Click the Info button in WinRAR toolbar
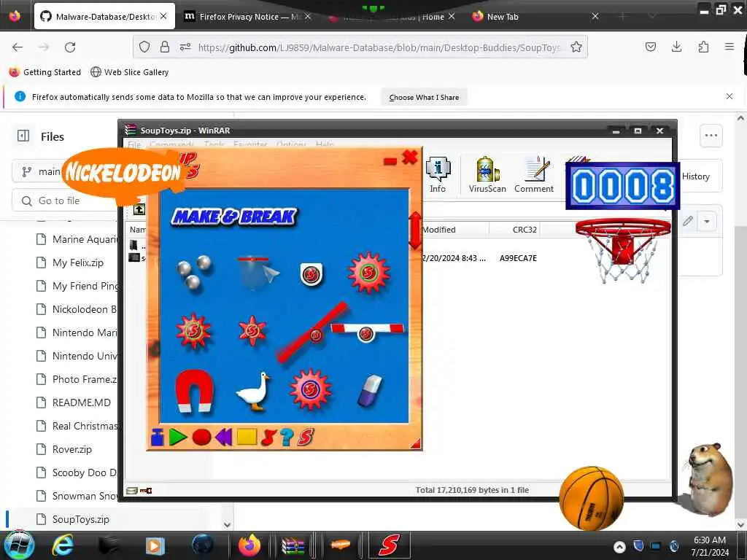This screenshot has height=560, width=747. click(438, 175)
